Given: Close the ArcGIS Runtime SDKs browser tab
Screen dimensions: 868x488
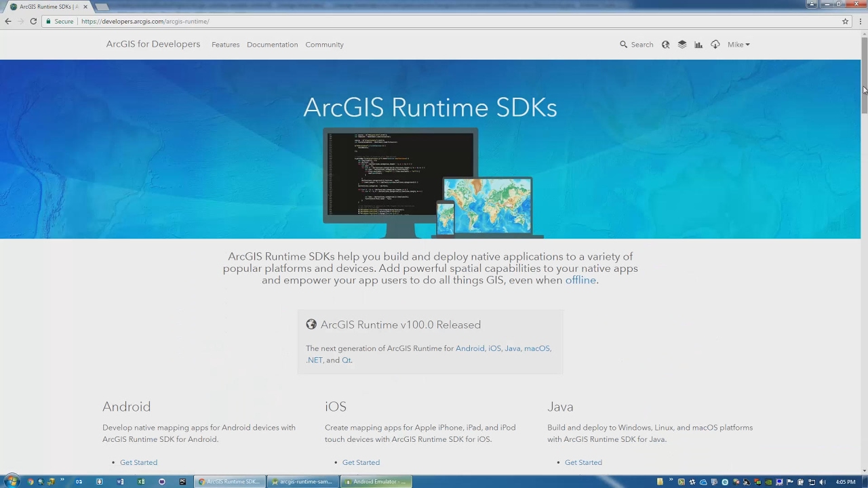Looking at the screenshot, I should coord(85,7).
